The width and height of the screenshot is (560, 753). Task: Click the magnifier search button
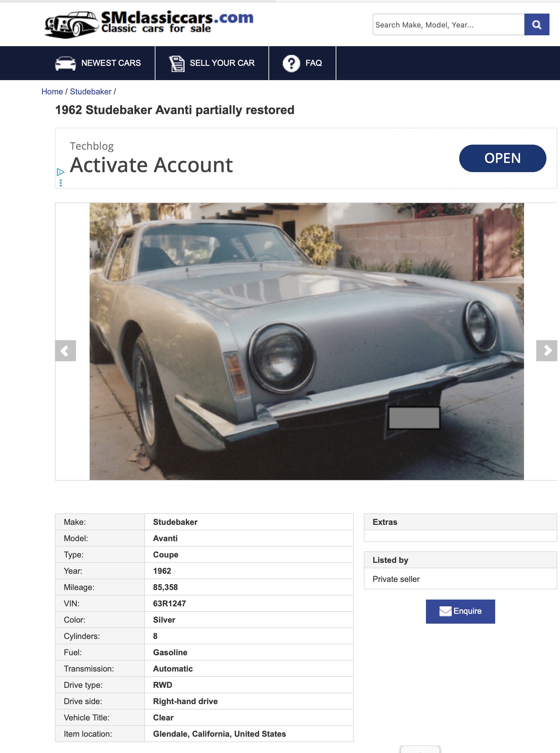536,24
